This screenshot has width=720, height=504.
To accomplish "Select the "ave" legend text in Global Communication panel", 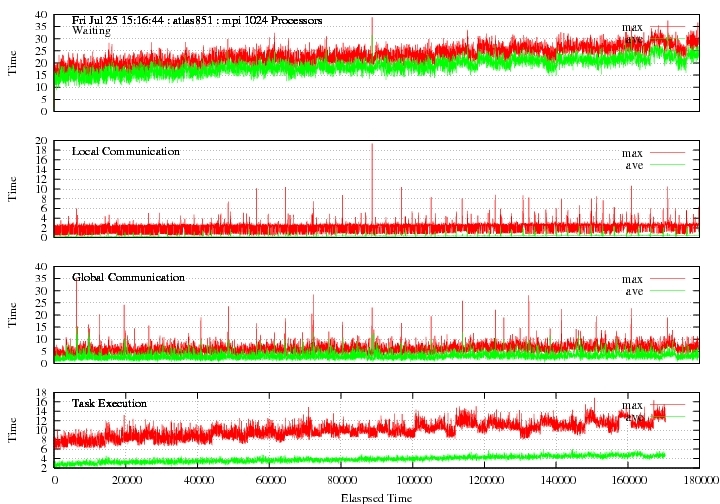I will point(634,291).
